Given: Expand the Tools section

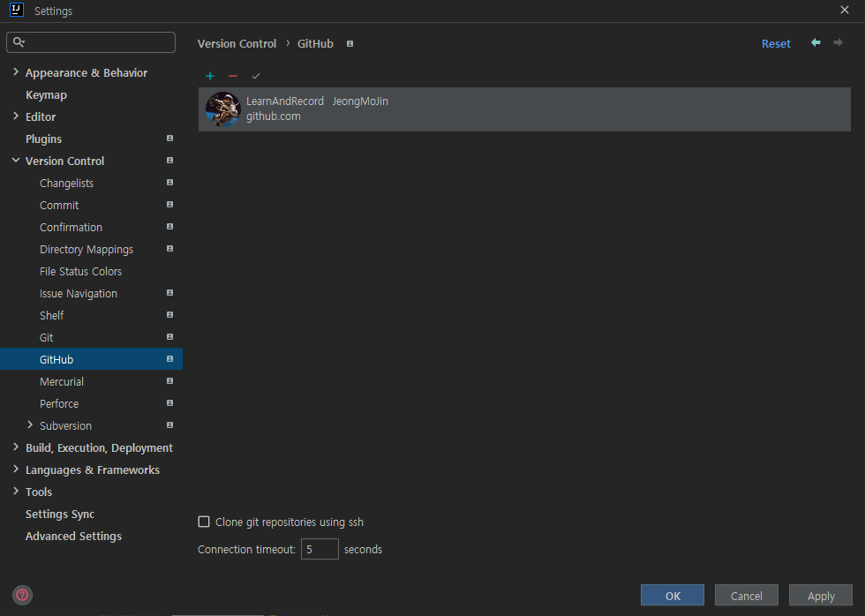Looking at the screenshot, I should click(x=16, y=491).
